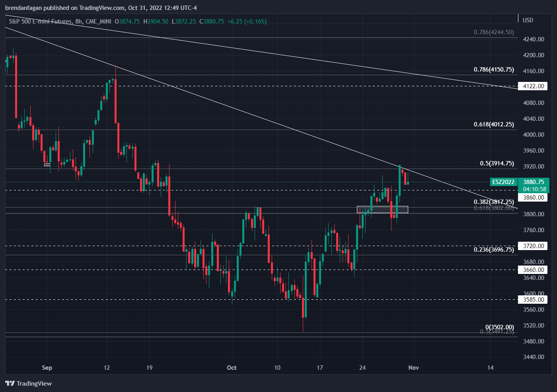Click the 0.236(3696.75) Fibonacci label

click(x=494, y=250)
